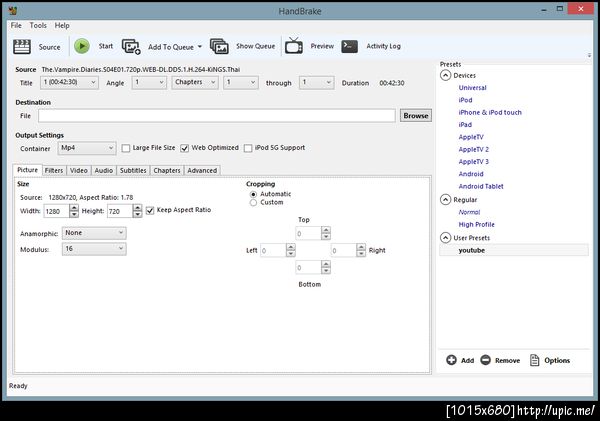Select the Android preset
The height and width of the screenshot is (421, 600).
pos(471,174)
